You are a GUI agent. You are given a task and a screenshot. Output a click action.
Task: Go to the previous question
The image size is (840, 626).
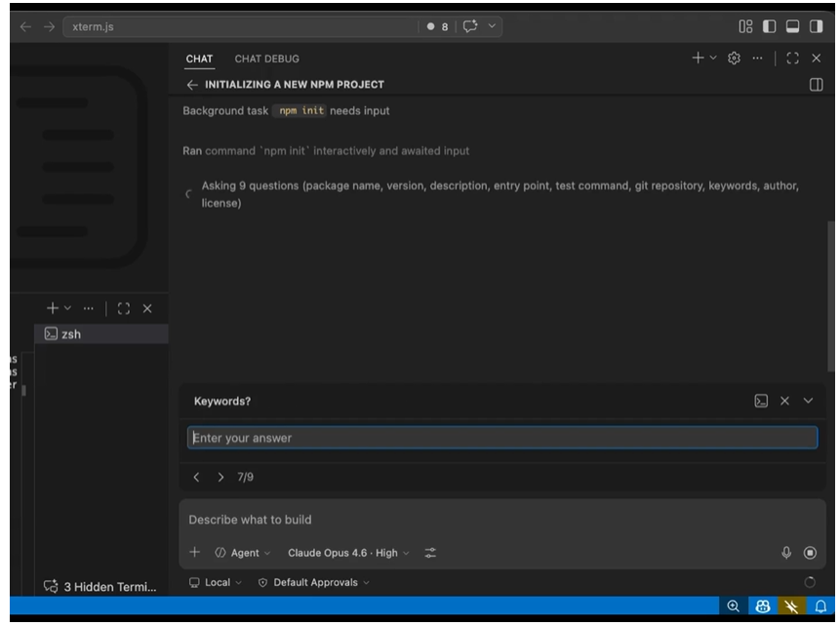coord(197,477)
